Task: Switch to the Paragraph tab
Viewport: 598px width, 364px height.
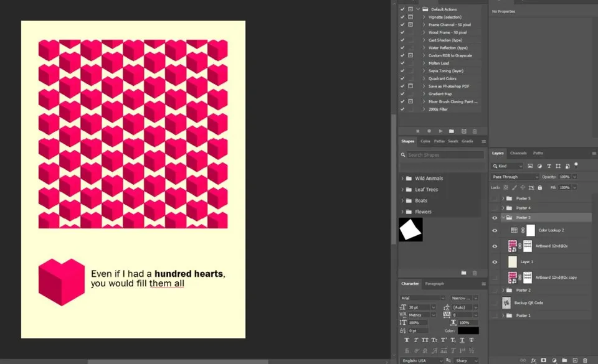Action: [434, 284]
